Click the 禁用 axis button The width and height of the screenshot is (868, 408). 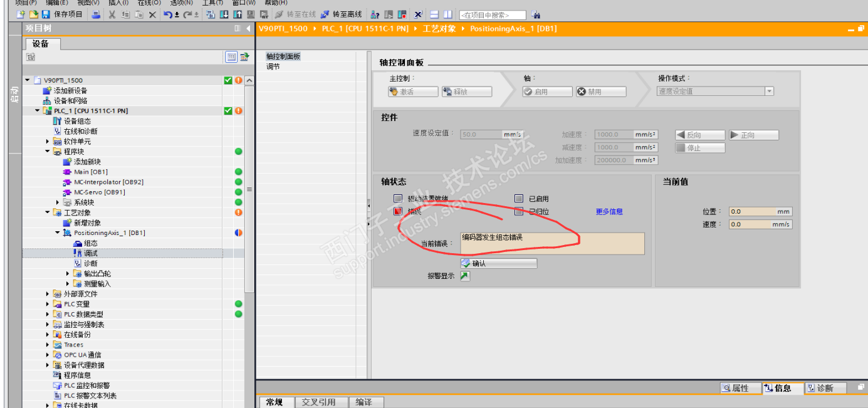pos(601,92)
